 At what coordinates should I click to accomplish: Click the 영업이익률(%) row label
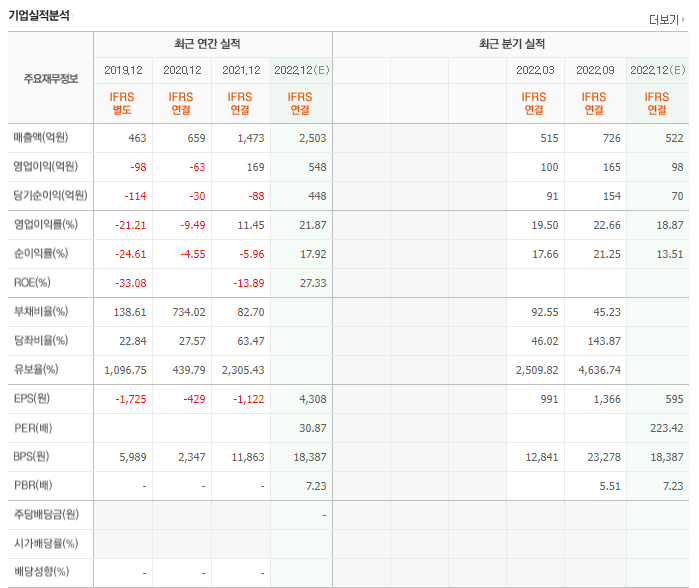click(45, 224)
